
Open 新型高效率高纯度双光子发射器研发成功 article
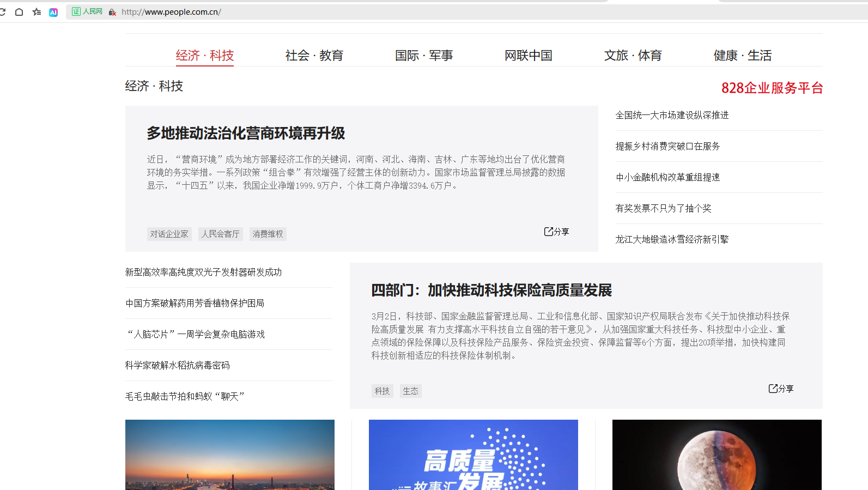(204, 272)
